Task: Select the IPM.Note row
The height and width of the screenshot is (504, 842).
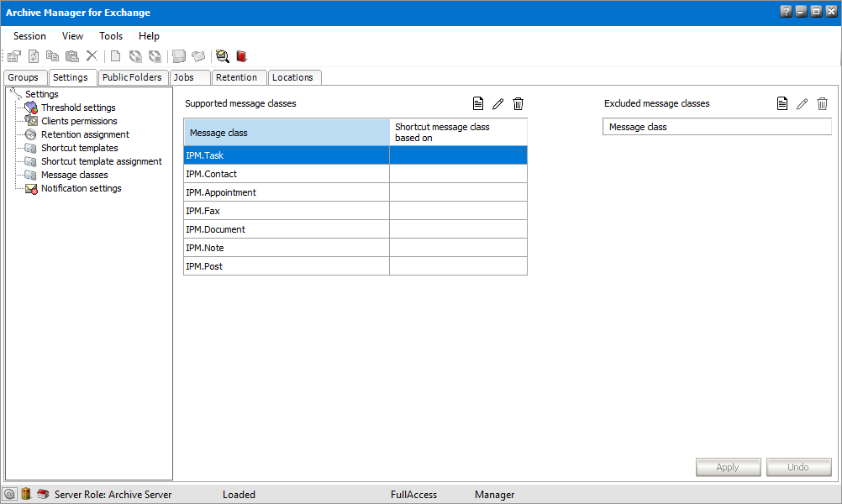Action: click(x=355, y=248)
